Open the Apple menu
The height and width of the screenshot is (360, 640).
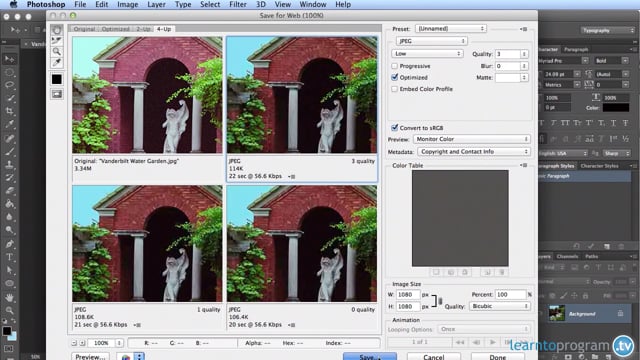click(x=13, y=4)
